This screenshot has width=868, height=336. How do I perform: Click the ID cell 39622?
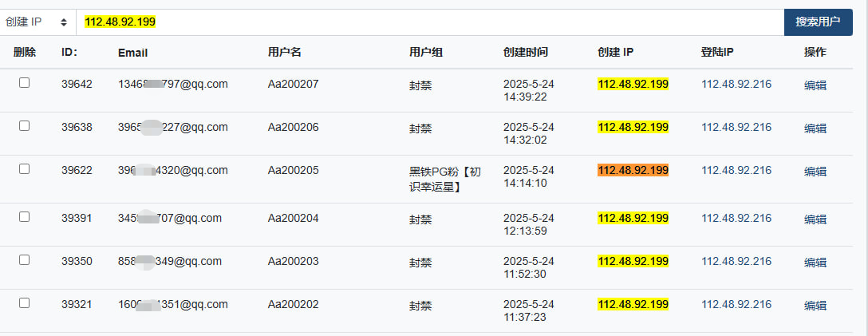coord(77,171)
